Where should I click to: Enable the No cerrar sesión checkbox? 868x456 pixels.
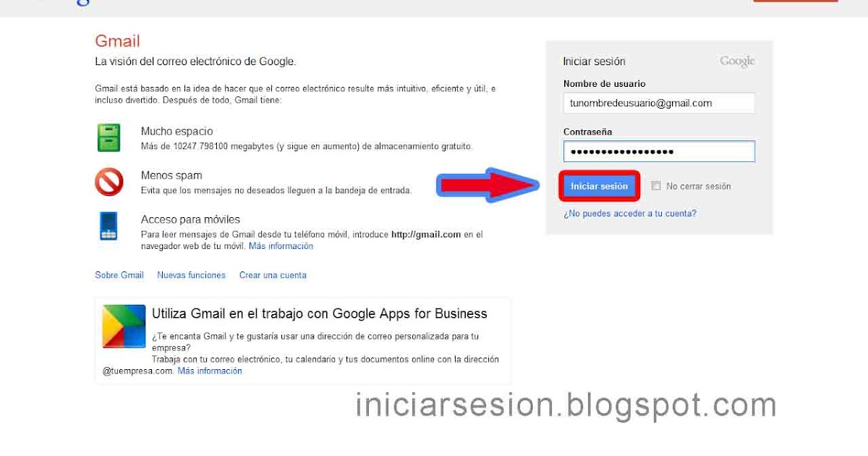(x=656, y=186)
